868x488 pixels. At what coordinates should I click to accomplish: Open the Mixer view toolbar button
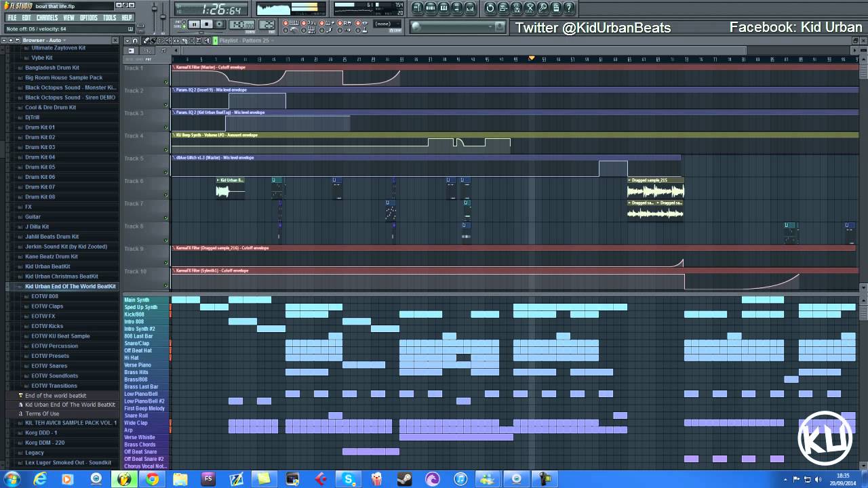pyautogui.click(x=470, y=8)
